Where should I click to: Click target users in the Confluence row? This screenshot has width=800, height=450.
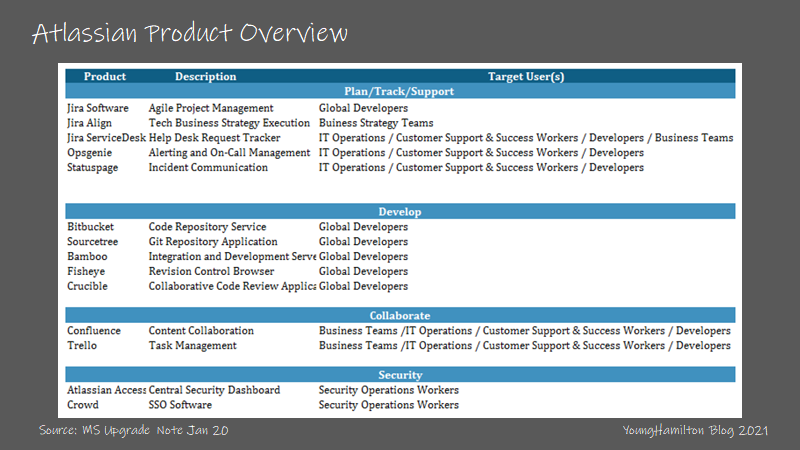click(524, 331)
